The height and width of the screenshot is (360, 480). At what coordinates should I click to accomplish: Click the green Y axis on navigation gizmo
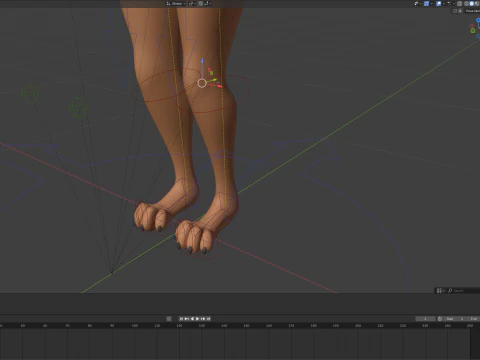473,31
